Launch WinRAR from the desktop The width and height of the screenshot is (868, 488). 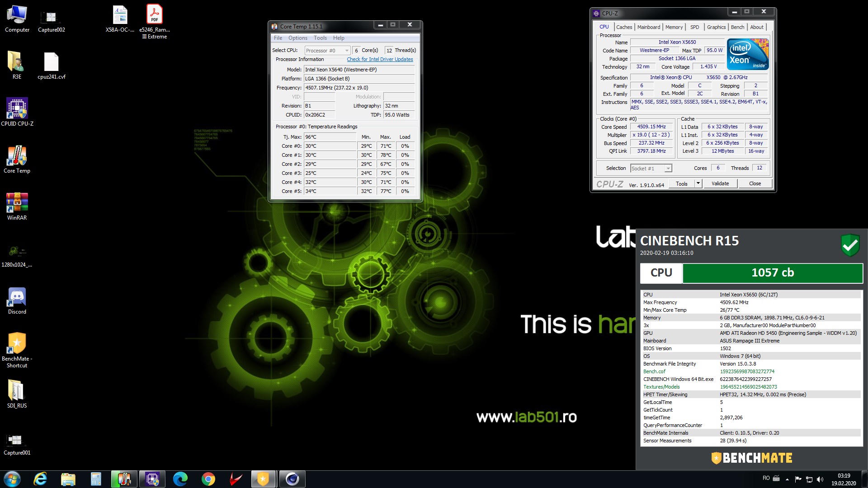(17, 206)
